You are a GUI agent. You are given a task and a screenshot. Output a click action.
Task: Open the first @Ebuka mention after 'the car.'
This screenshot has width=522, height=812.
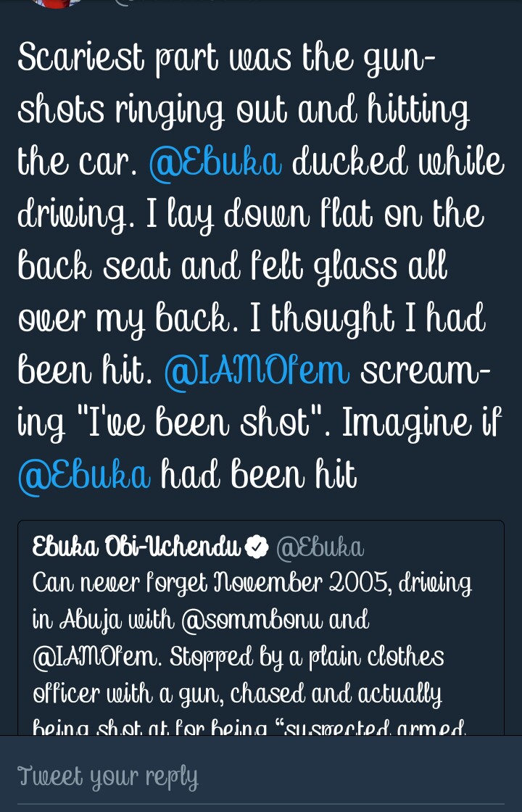(x=215, y=163)
